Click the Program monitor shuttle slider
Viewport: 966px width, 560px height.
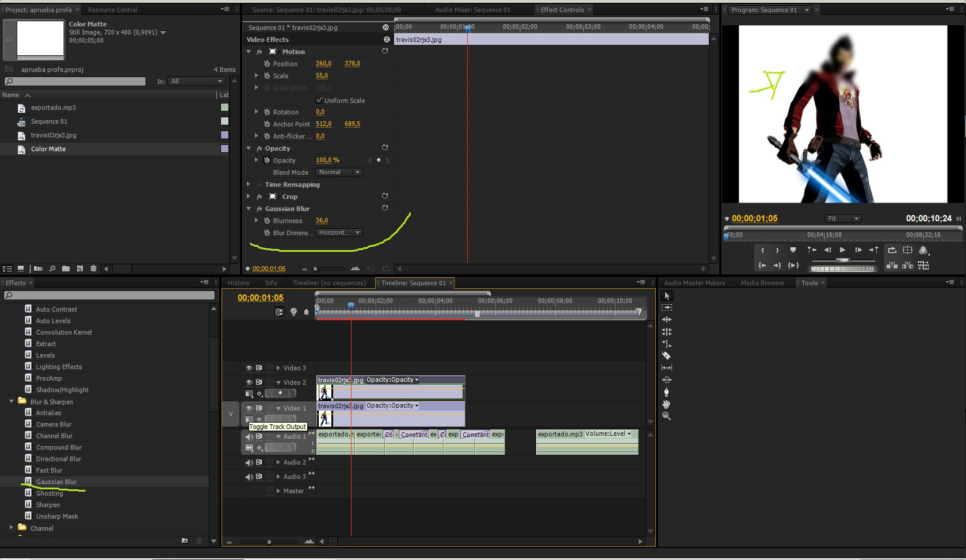843,260
